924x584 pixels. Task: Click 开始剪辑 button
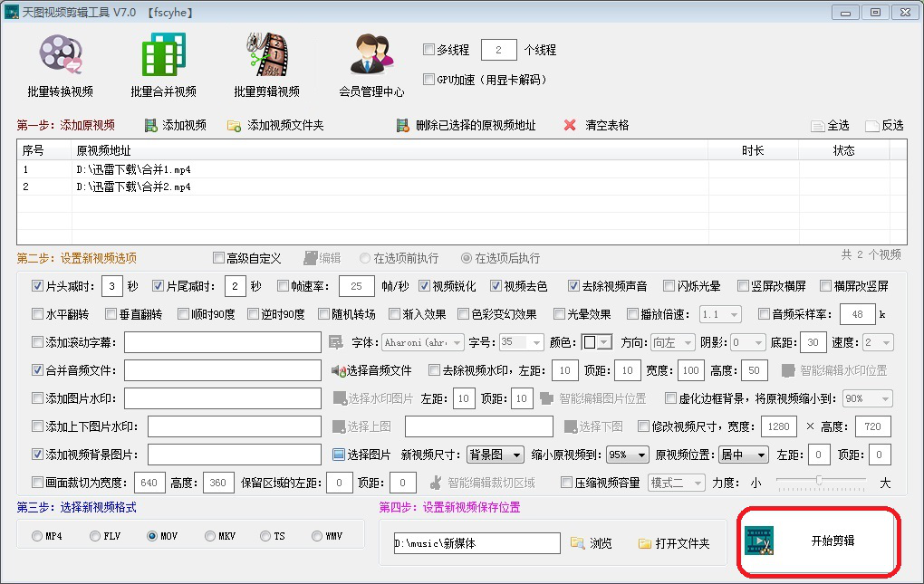[819, 541]
